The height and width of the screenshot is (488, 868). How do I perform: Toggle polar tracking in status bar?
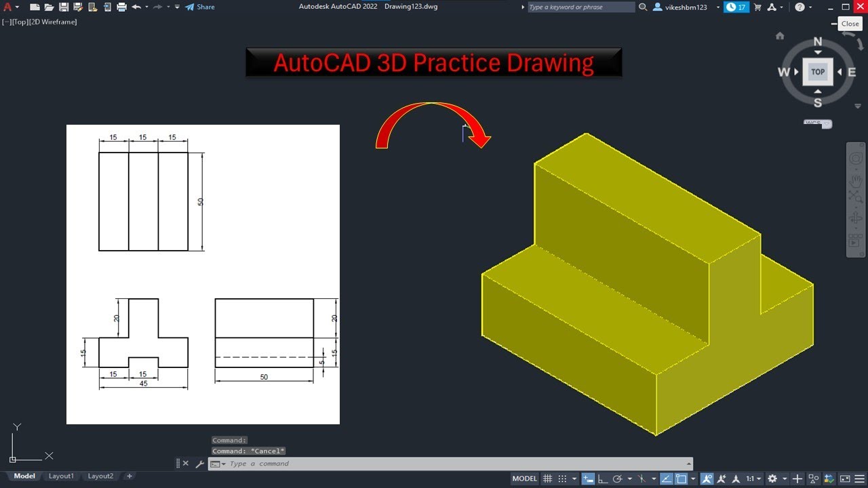pos(617,479)
